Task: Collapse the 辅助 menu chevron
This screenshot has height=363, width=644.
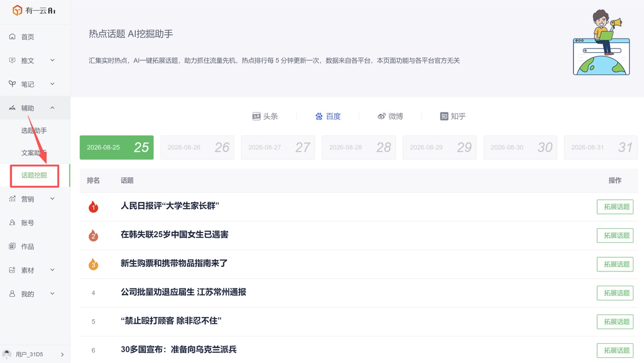Action: (x=52, y=108)
